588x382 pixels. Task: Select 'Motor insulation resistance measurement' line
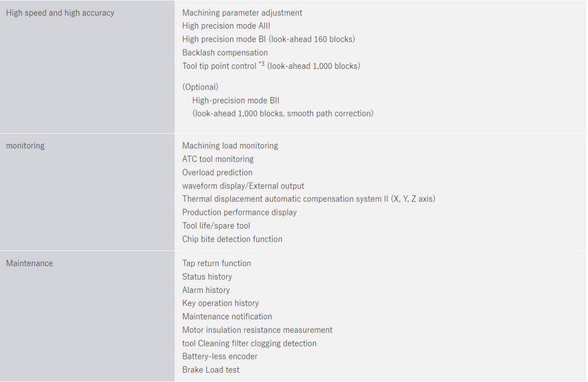point(257,330)
